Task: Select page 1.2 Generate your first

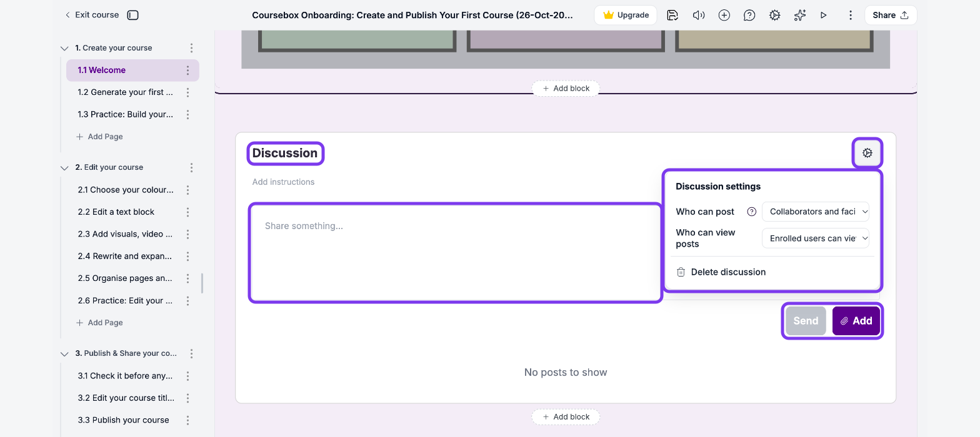Action: [x=125, y=92]
